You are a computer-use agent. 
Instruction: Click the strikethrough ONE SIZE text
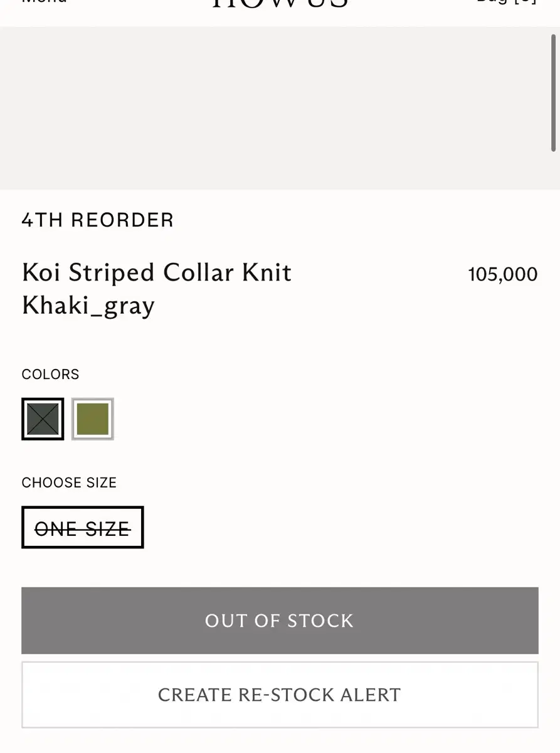(82, 529)
